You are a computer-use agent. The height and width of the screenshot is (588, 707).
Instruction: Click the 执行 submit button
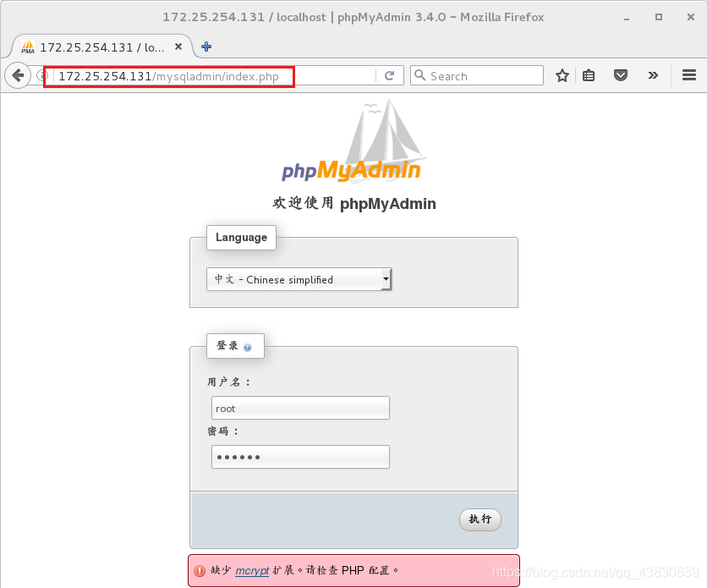point(480,519)
